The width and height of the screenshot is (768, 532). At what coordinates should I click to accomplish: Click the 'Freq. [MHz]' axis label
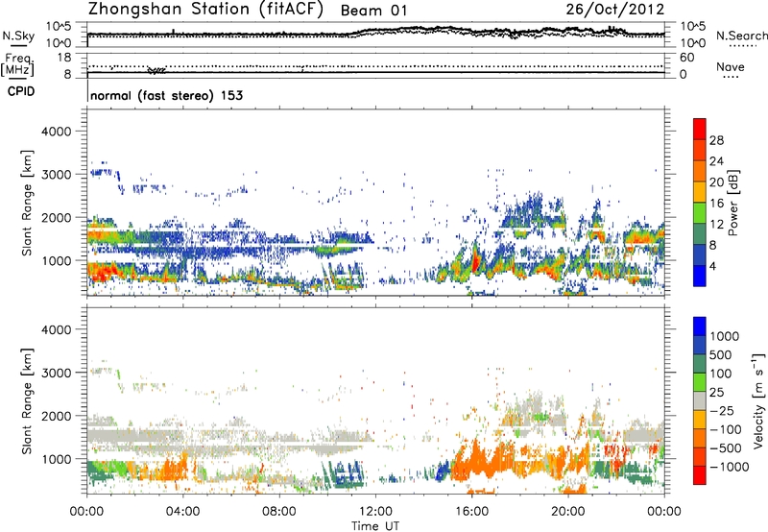click(x=17, y=64)
